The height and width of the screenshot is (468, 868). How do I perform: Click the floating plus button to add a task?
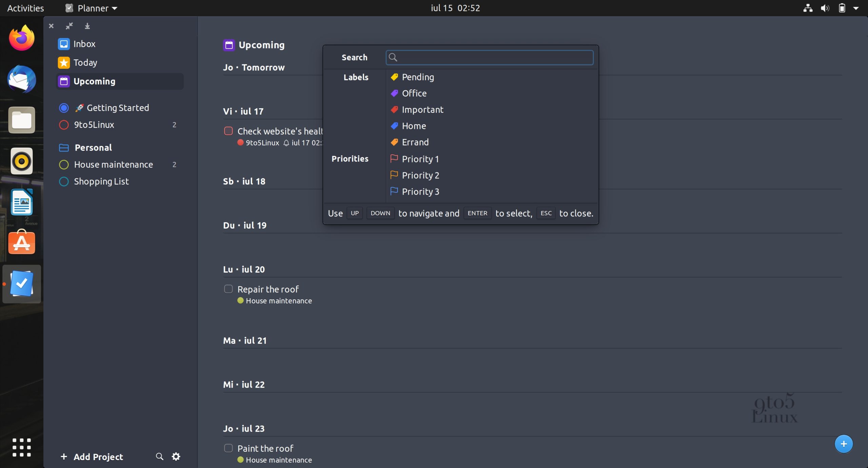tap(844, 444)
